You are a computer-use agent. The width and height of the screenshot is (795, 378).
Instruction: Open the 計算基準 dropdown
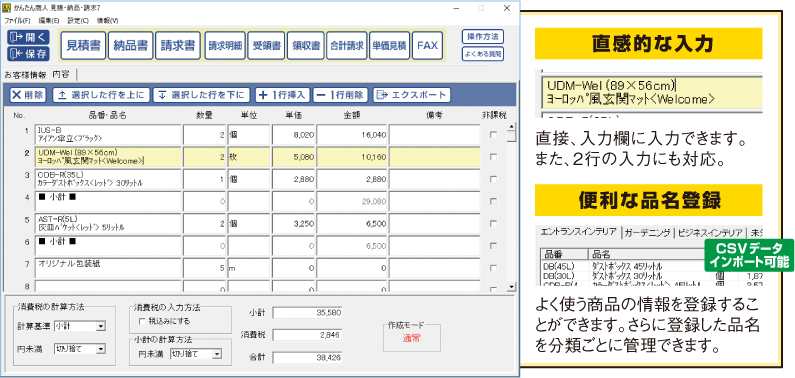[80, 326]
